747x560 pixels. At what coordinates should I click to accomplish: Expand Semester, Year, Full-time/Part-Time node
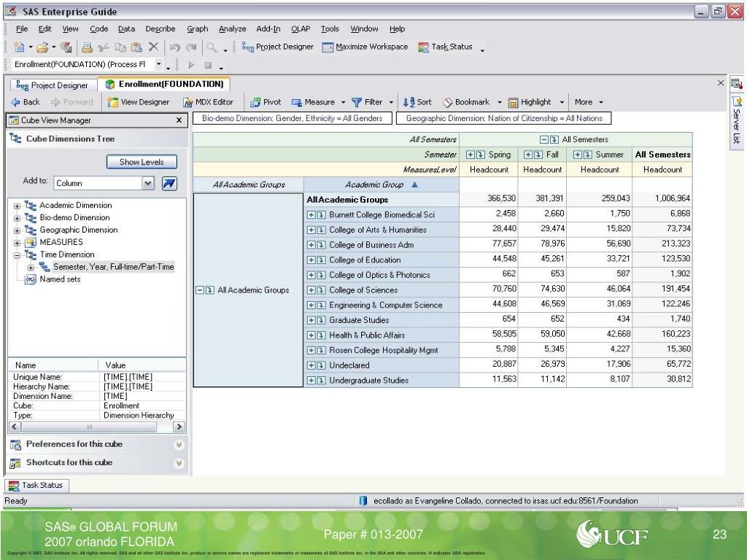(31, 268)
